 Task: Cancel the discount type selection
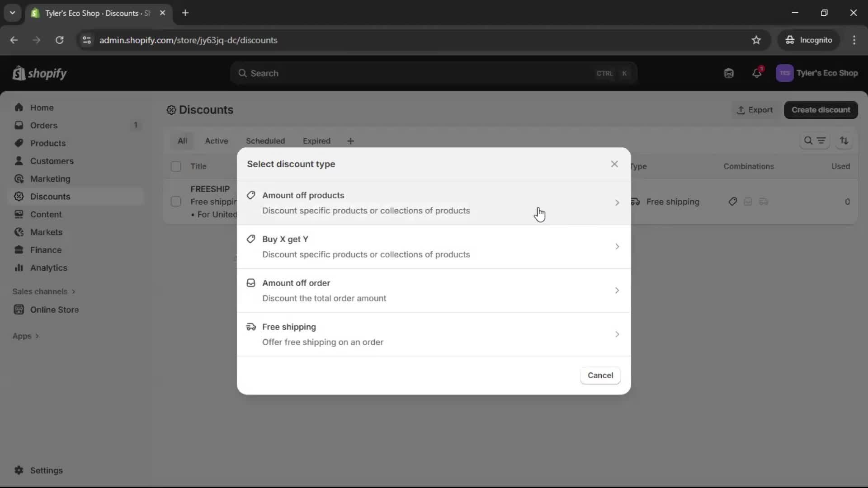point(600,375)
